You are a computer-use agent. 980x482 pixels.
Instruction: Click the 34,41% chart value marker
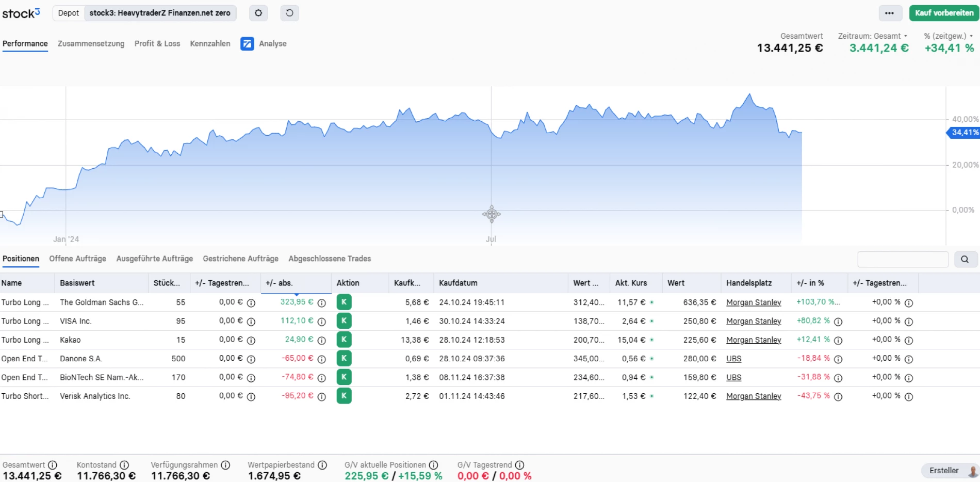pyautogui.click(x=964, y=133)
